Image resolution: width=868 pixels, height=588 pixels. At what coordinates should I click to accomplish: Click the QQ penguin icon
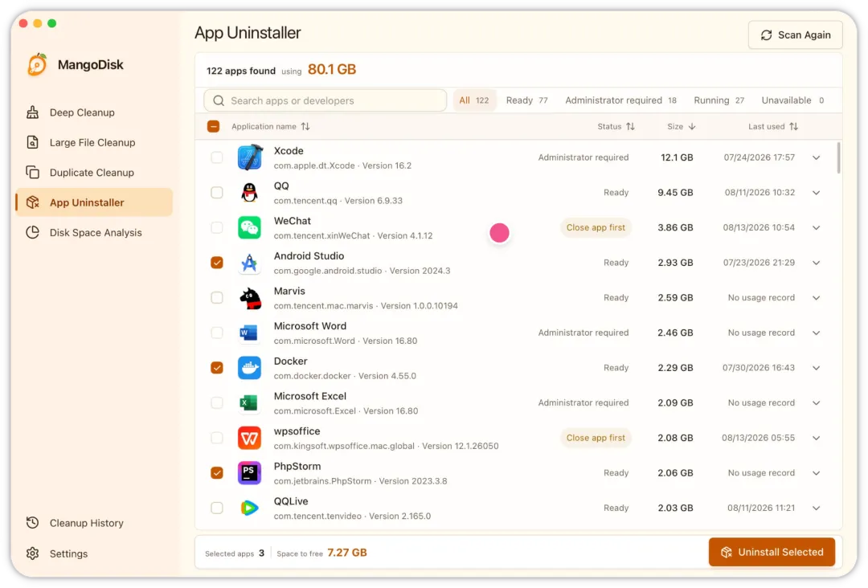(x=250, y=193)
